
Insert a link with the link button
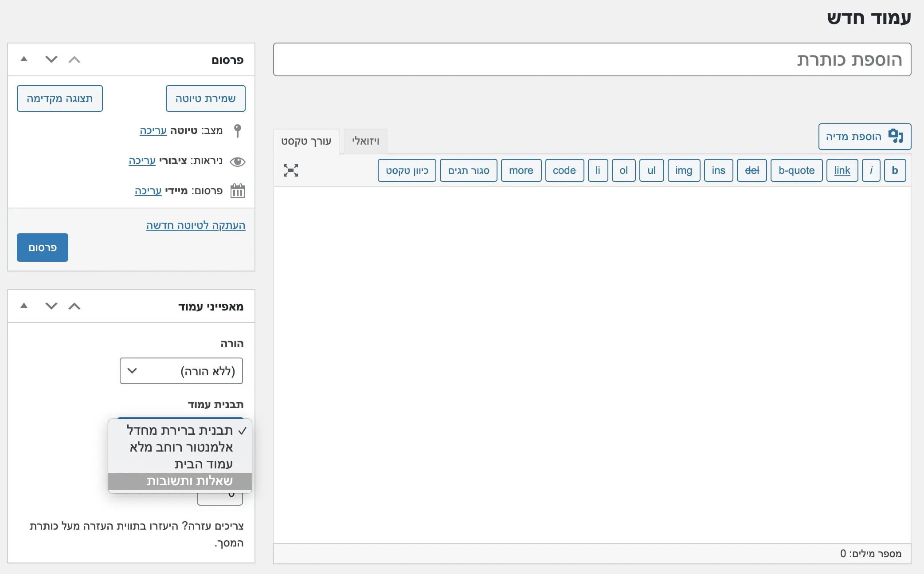point(842,170)
